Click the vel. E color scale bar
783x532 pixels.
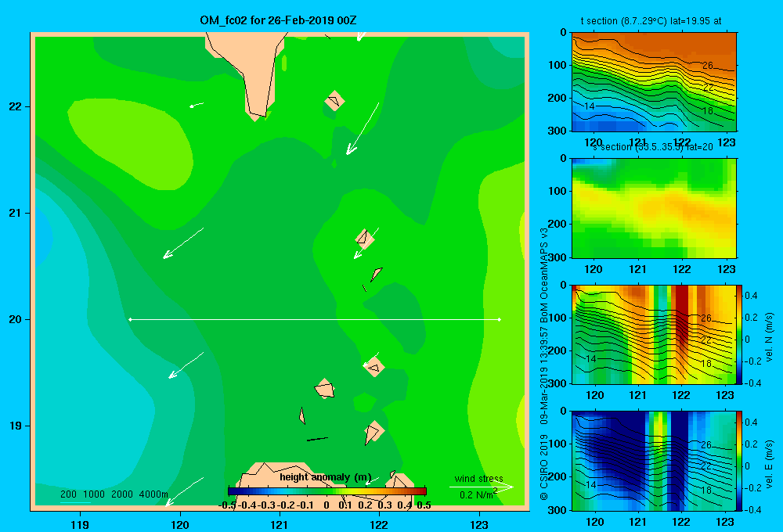pyautogui.click(x=740, y=461)
